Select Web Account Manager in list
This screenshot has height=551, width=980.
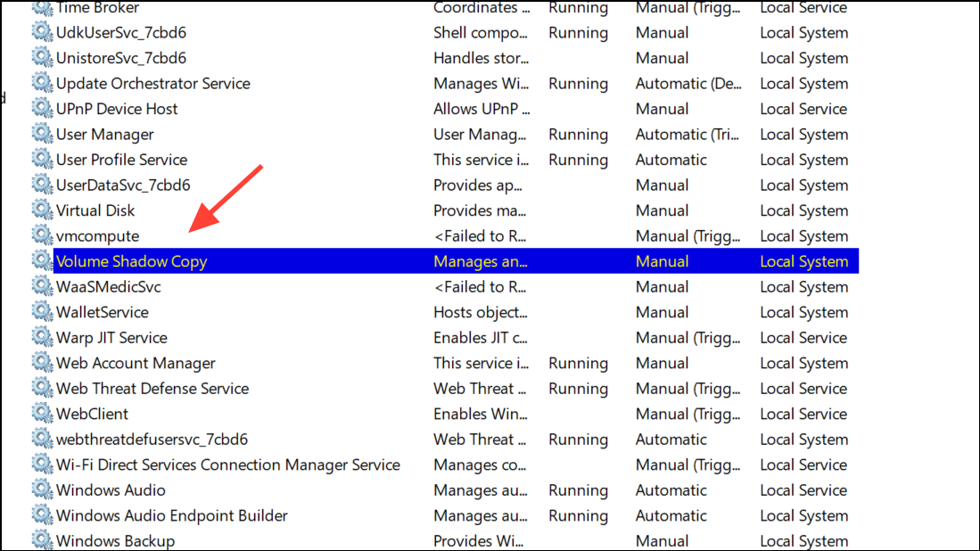(136, 363)
